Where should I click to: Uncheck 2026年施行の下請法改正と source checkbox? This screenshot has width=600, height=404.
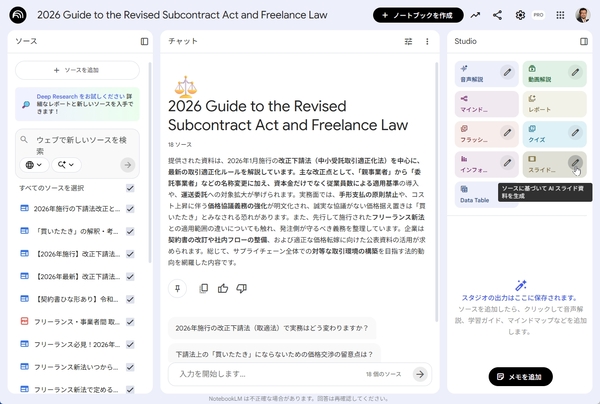(130, 209)
